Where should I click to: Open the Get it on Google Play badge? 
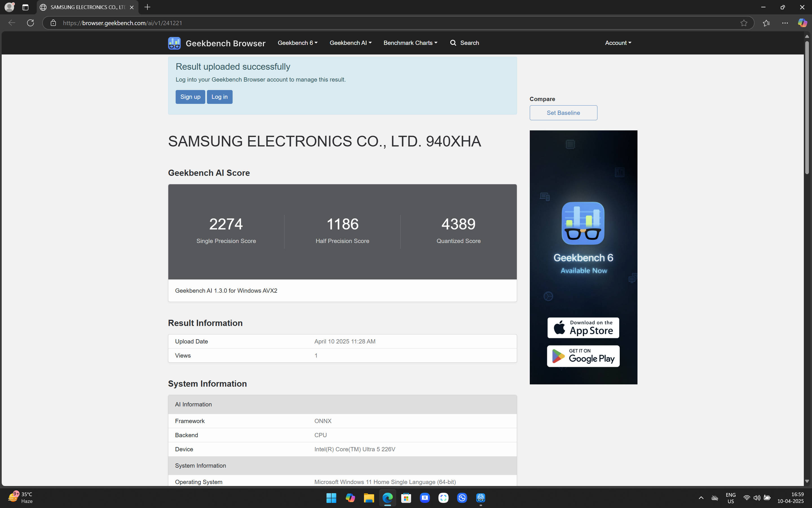click(x=583, y=356)
